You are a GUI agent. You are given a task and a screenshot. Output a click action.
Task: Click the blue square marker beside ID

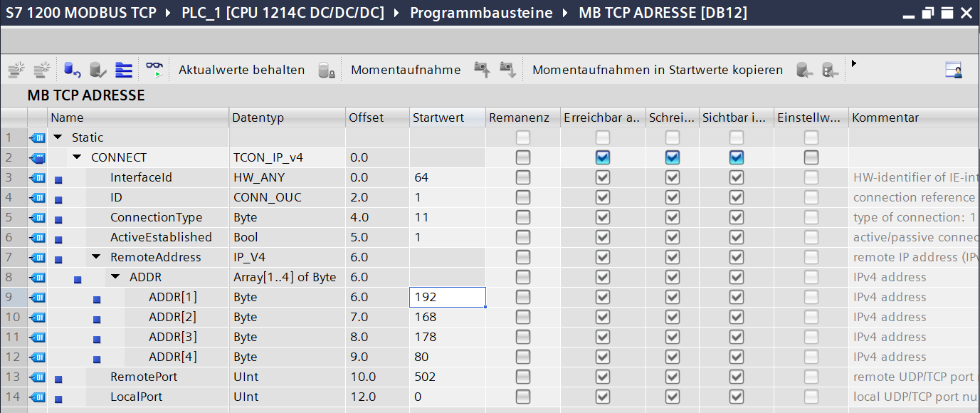[x=58, y=200]
